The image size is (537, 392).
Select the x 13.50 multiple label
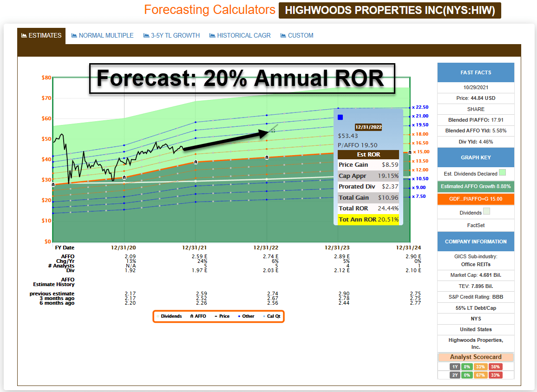point(420,161)
